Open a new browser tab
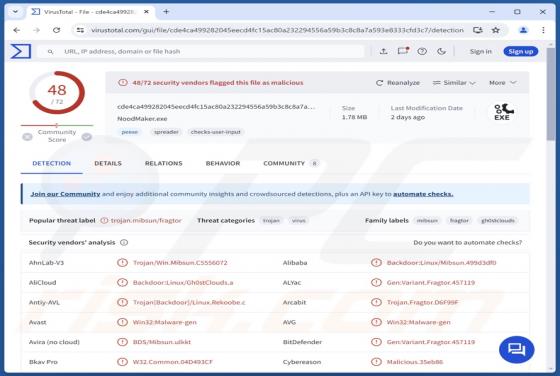The image size is (560, 376). point(166,12)
